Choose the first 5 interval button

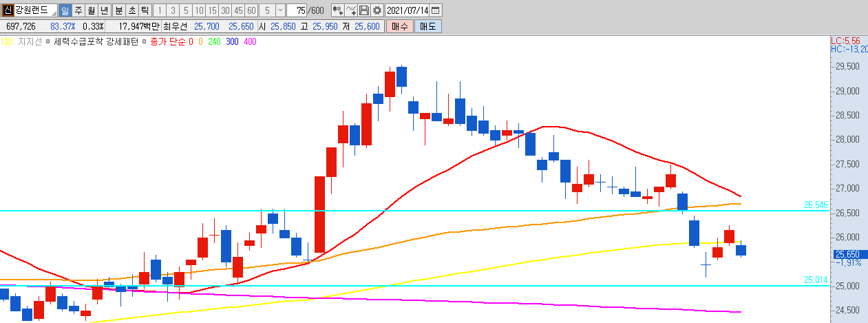pos(185,10)
